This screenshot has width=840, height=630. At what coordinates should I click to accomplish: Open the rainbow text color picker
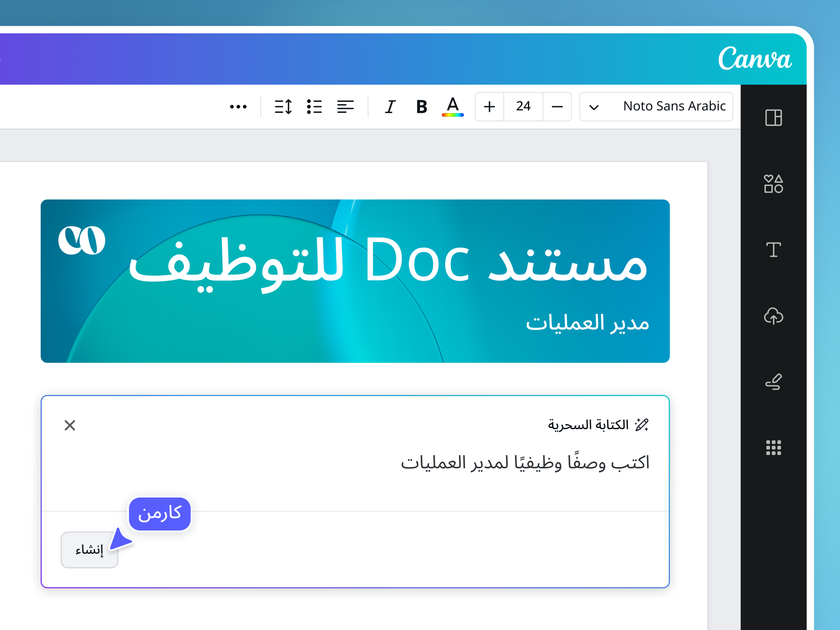point(453,107)
